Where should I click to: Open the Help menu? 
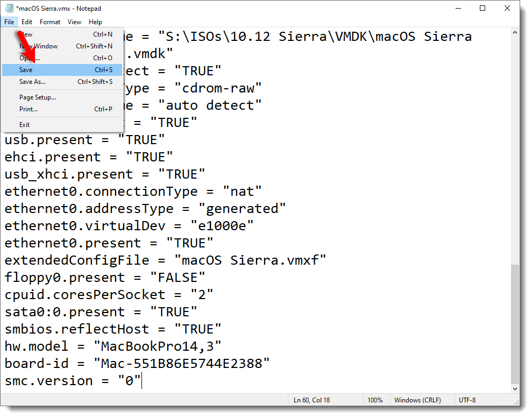[95, 22]
